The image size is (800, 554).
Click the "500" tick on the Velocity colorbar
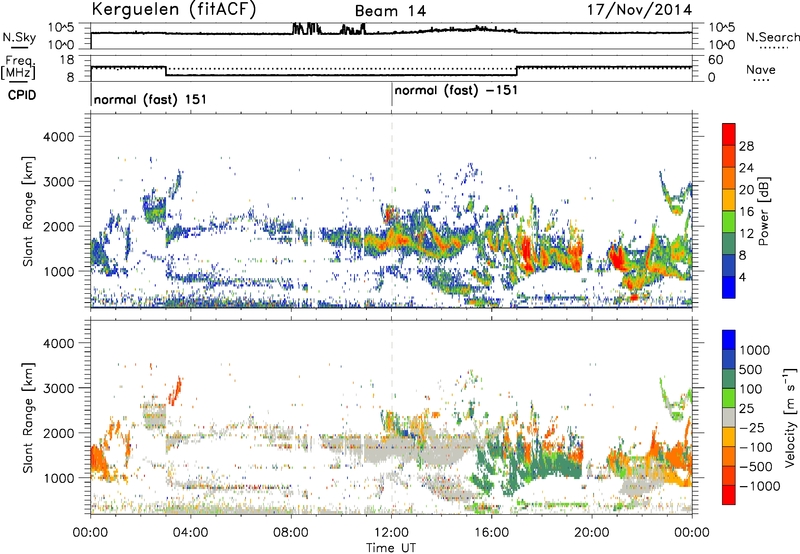(x=751, y=370)
